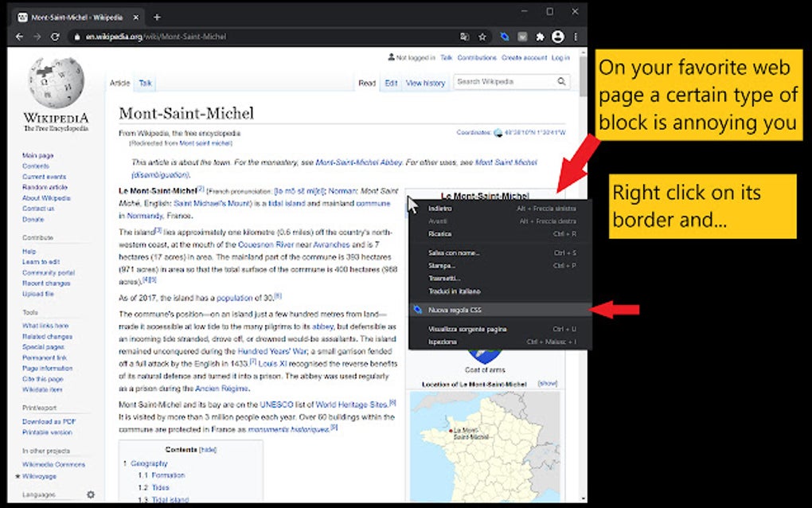
Task: Choose Ricarica in context menu
Action: click(500, 234)
